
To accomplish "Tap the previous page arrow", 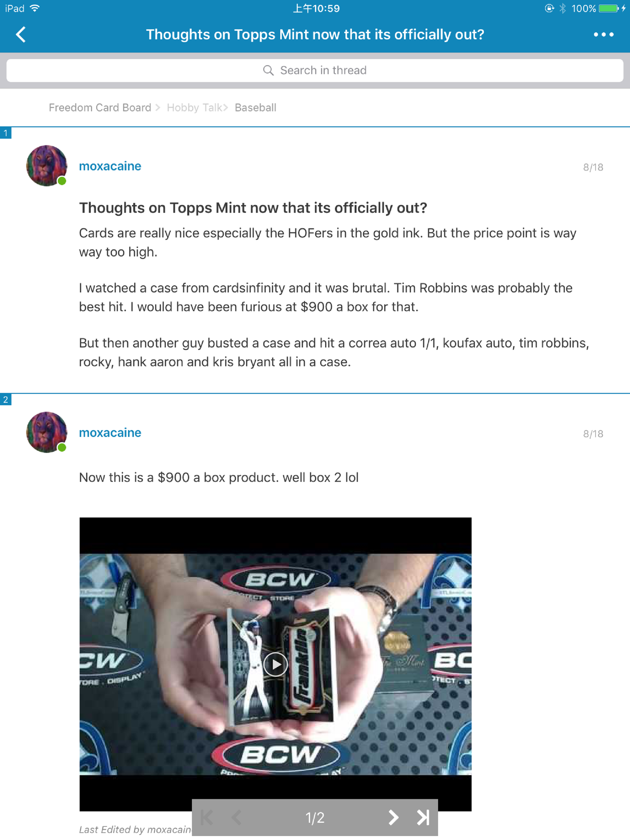I will pyautogui.click(x=236, y=817).
